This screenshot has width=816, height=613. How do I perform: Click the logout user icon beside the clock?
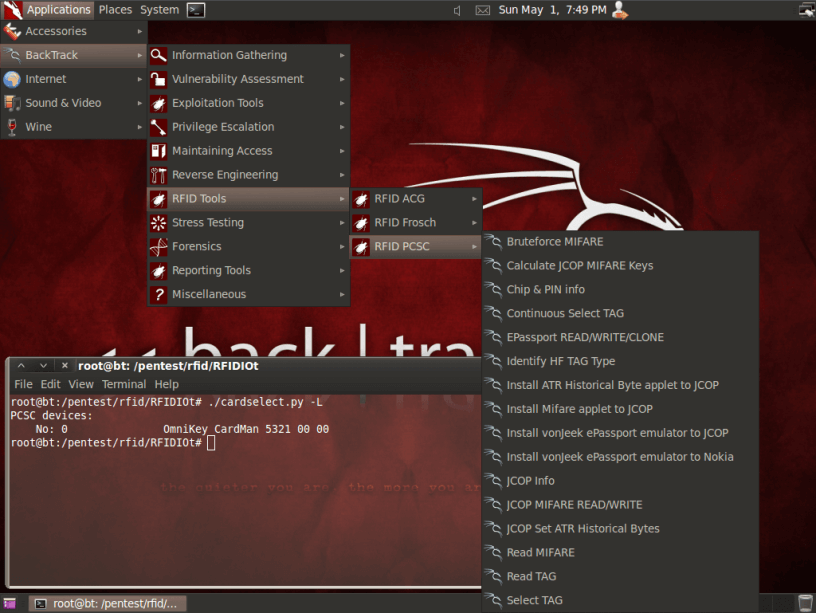(x=620, y=10)
